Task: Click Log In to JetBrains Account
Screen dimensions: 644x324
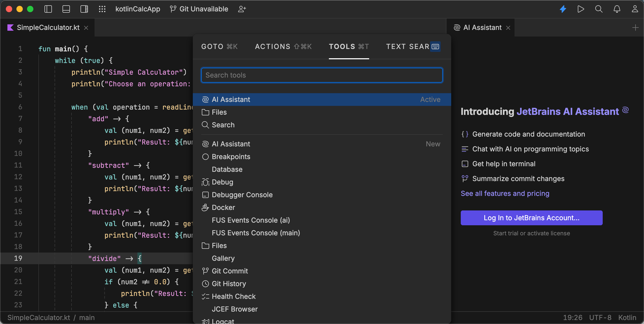Action: (x=531, y=218)
